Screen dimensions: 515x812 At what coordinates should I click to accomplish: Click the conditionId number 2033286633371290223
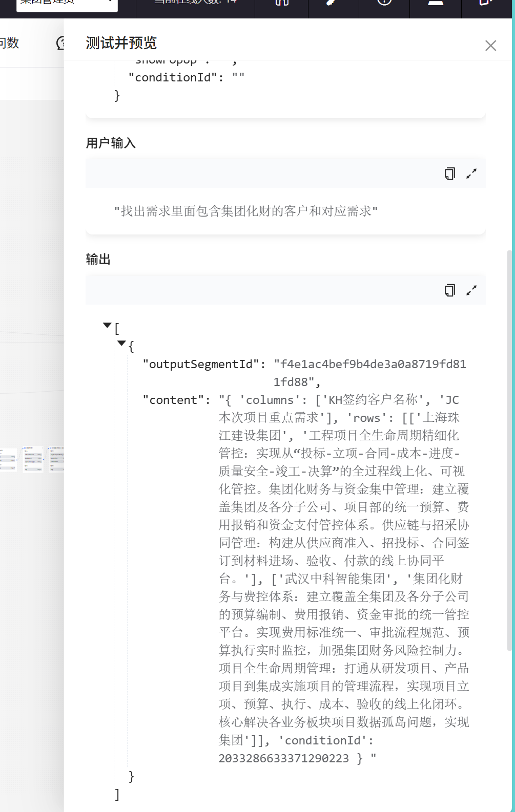point(283,758)
